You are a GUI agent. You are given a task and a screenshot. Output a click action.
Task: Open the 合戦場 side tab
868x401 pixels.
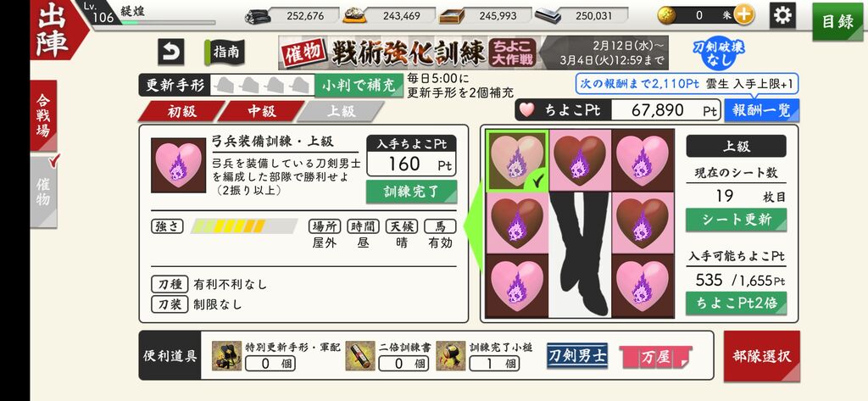pyautogui.click(x=43, y=115)
